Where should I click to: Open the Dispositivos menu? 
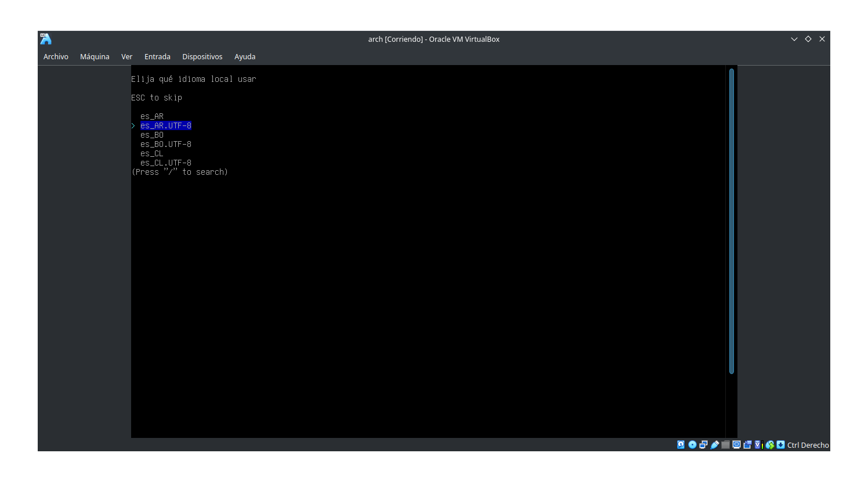pyautogui.click(x=202, y=56)
